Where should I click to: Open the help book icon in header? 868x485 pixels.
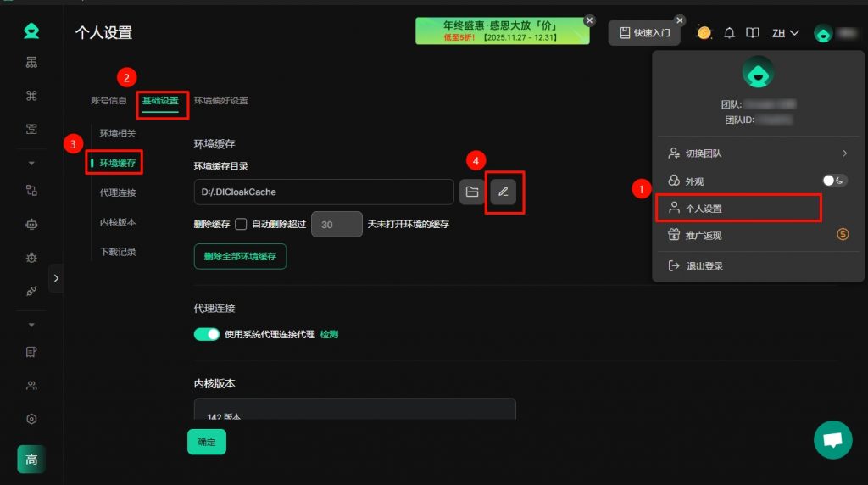tap(752, 33)
